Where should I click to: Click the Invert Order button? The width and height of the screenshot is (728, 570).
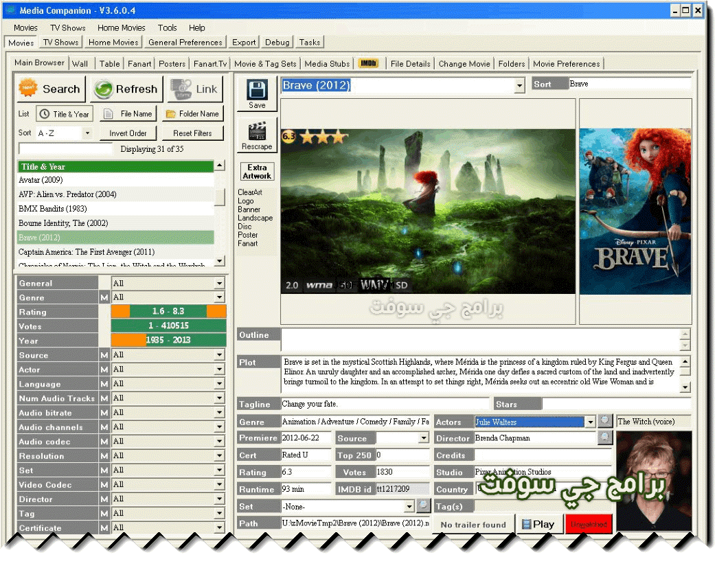point(128,133)
